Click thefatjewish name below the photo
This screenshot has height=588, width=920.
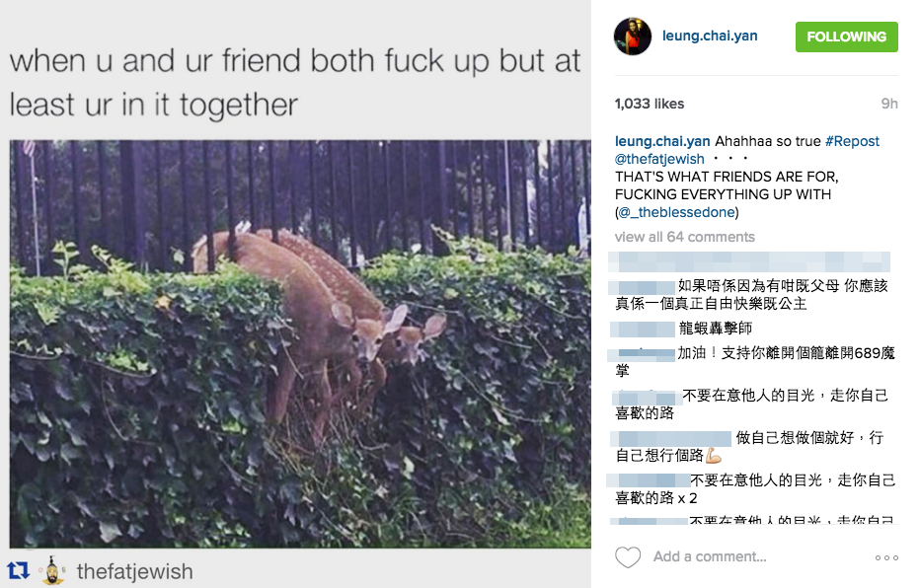pyautogui.click(x=134, y=571)
